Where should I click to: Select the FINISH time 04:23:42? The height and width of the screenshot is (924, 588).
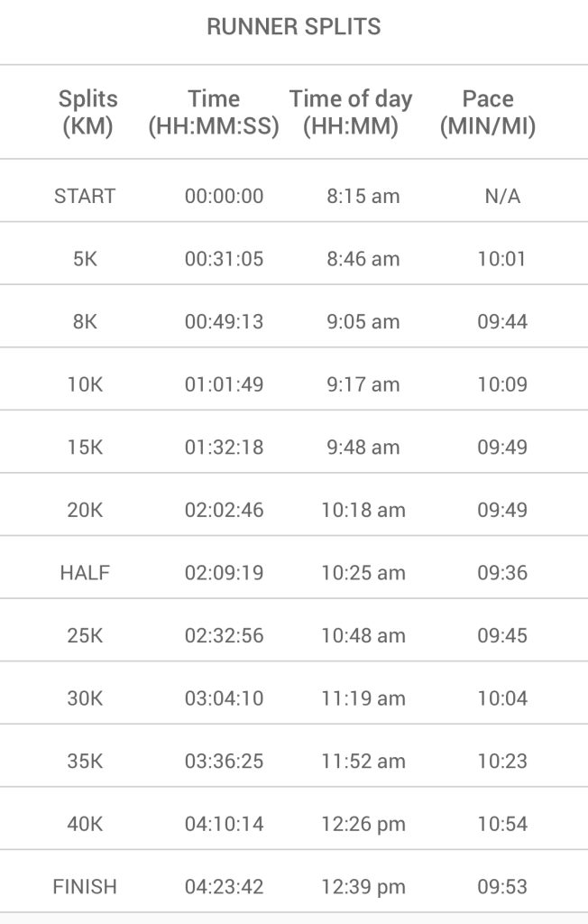(224, 887)
